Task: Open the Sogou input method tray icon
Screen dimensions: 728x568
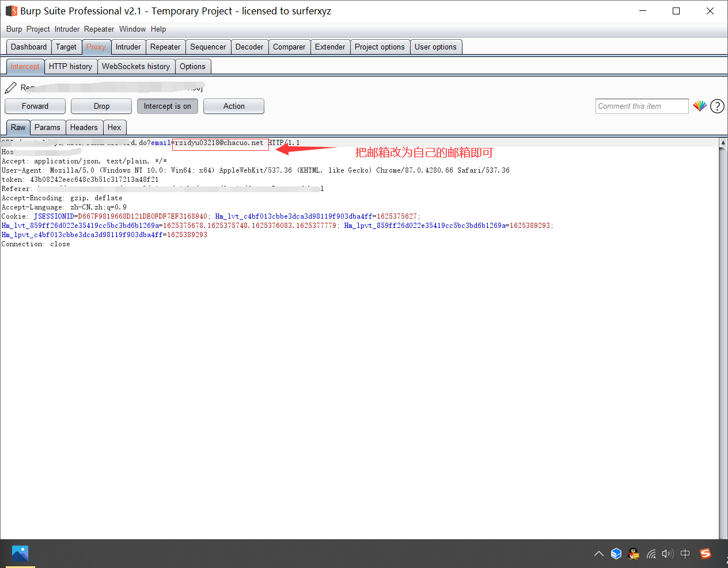Action: (x=706, y=554)
